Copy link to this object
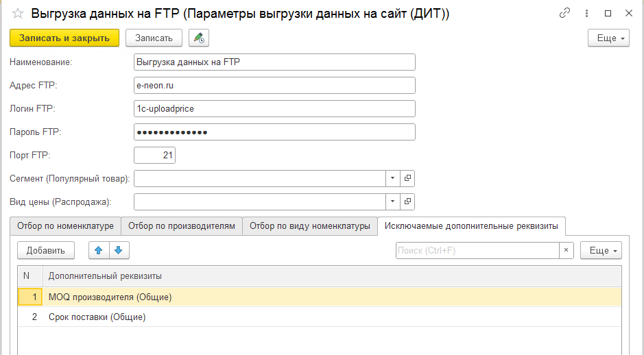 [x=565, y=13]
